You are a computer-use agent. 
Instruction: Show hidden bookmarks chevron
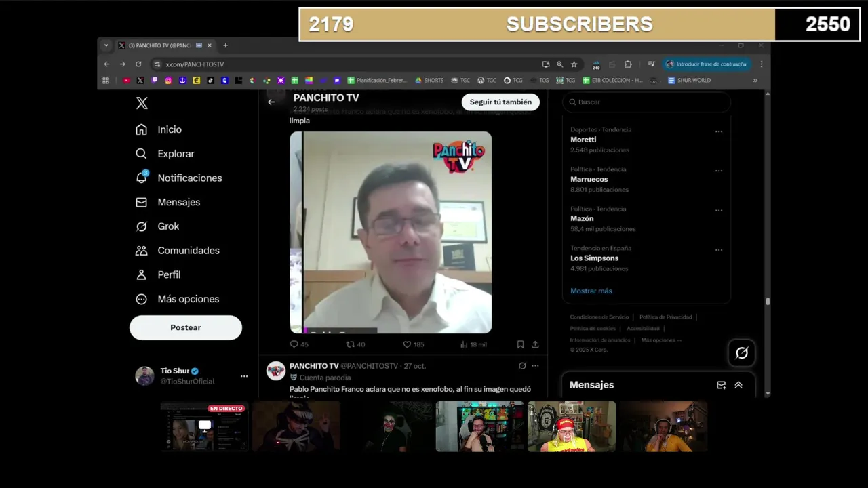click(755, 80)
